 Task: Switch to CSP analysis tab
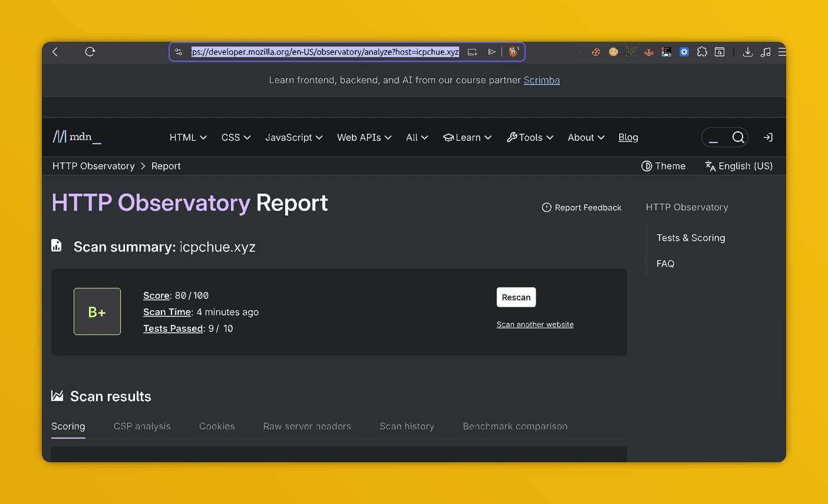142,426
